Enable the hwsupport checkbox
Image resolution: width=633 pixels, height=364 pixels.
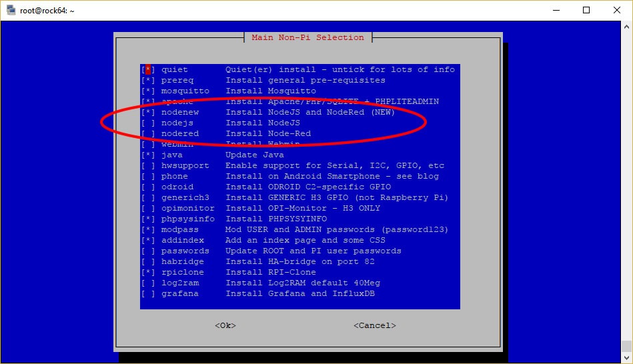pyautogui.click(x=148, y=165)
